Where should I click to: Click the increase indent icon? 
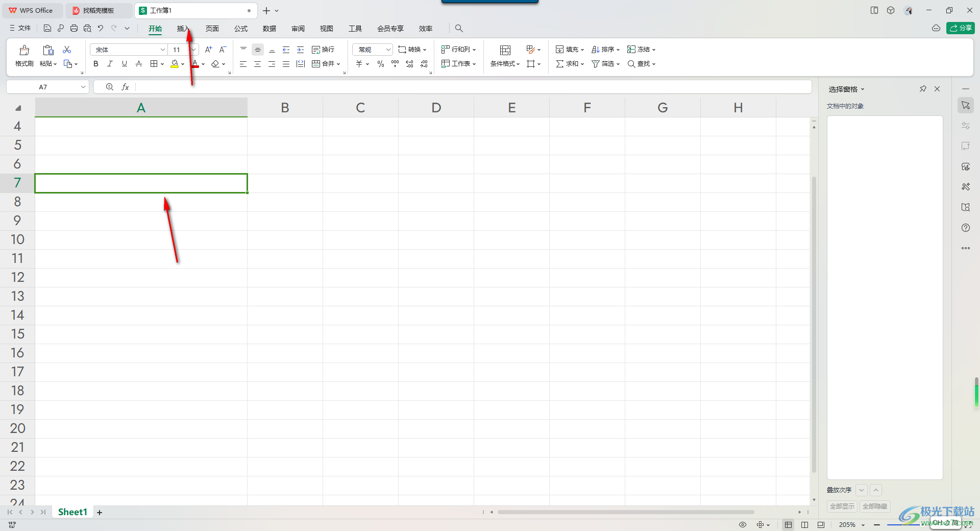pyautogui.click(x=301, y=50)
